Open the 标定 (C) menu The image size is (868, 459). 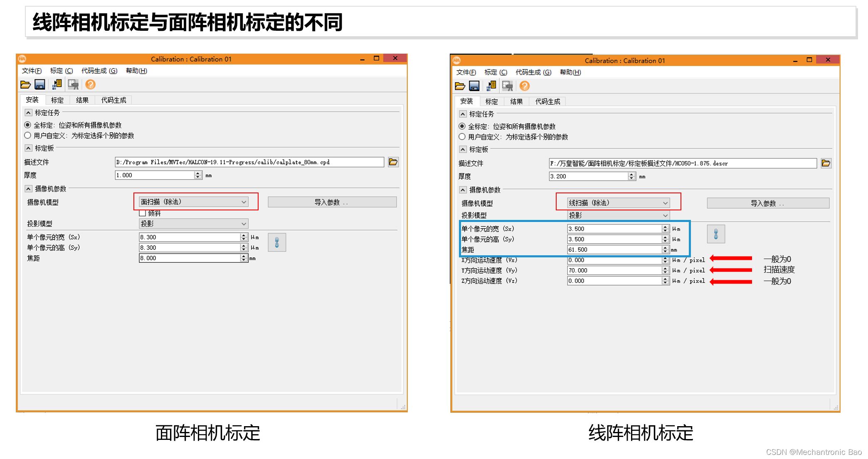[x=61, y=71]
